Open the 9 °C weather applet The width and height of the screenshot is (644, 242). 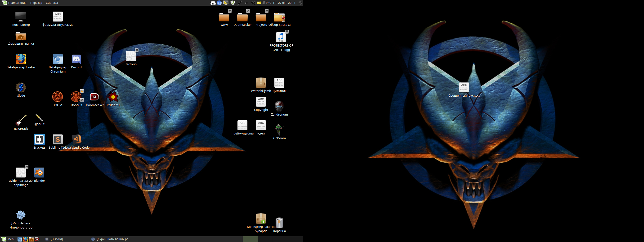point(267,3)
